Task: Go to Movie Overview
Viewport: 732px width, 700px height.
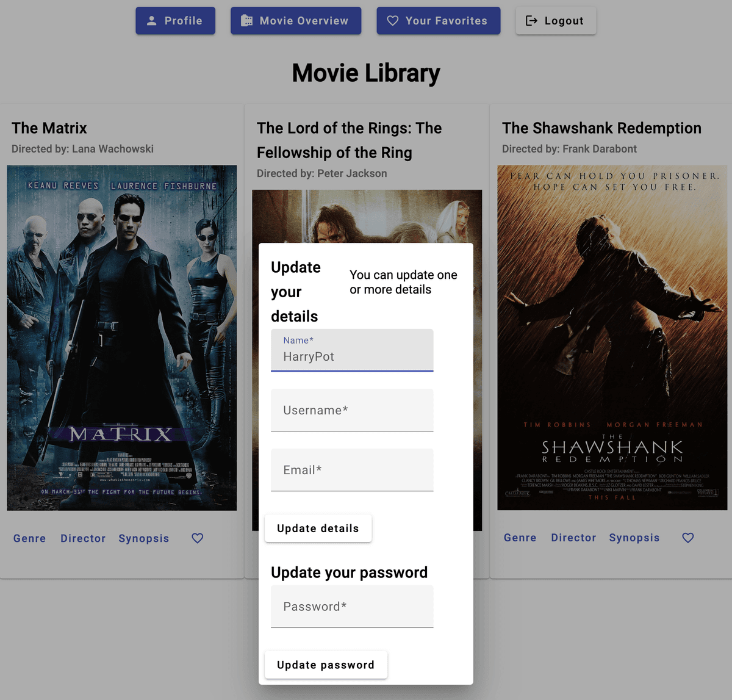Action: pos(296,21)
